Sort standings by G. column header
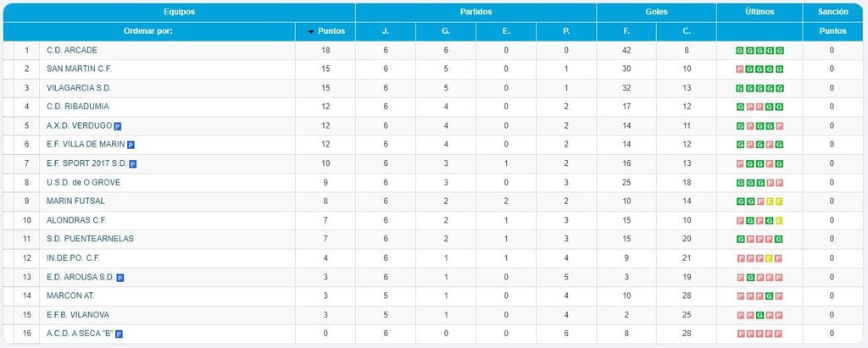The width and height of the screenshot is (868, 348). point(446,31)
